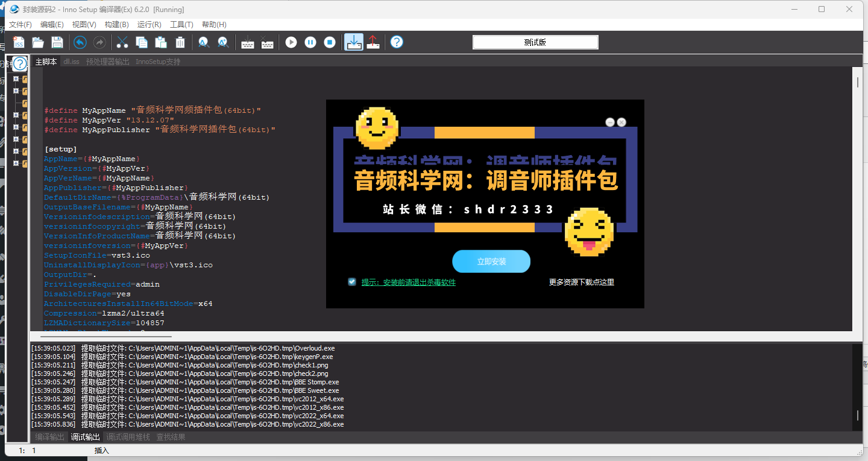The width and height of the screenshot is (868, 461).
Task: Open help via the toolbar question mark
Action: pos(397,42)
